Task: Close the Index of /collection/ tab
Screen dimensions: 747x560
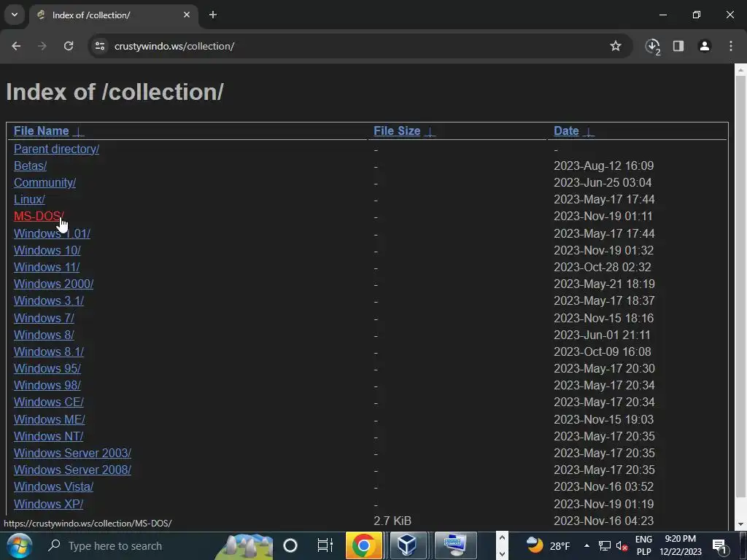Action: click(187, 15)
